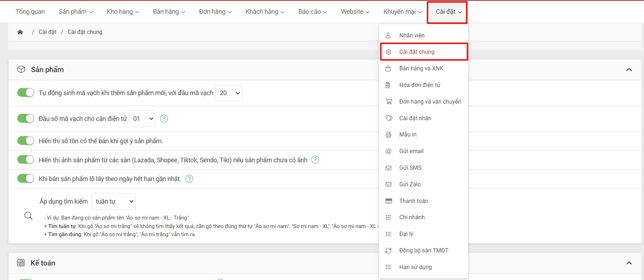The width and height of the screenshot is (644, 280).
Task: Click help icon beside electronic scale barcode prefix
Action: click(164, 119)
